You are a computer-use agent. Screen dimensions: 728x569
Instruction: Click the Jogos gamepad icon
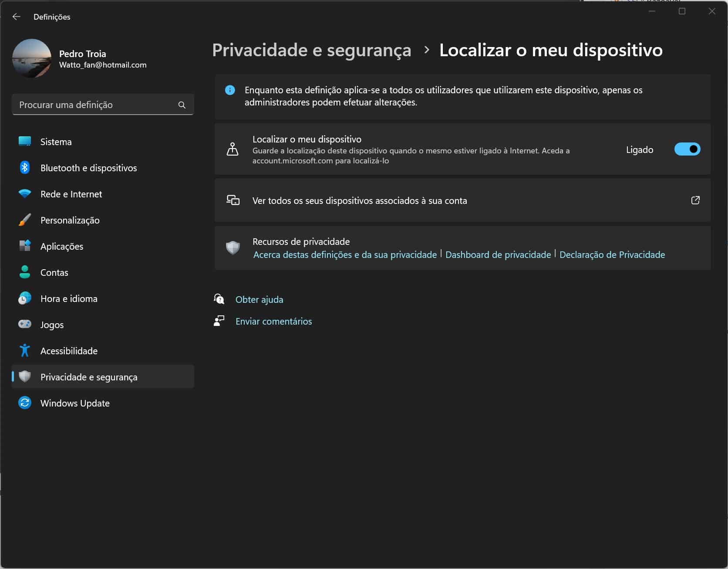[25, 325]
